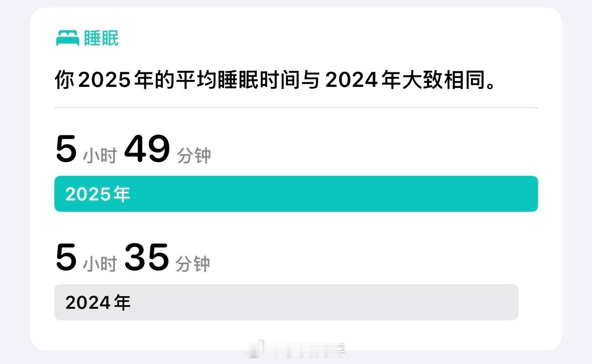Viewport: 592px width, 364px height.
Task: Click the 35 minutes number for 2024
Action: [x=146, y=257]
